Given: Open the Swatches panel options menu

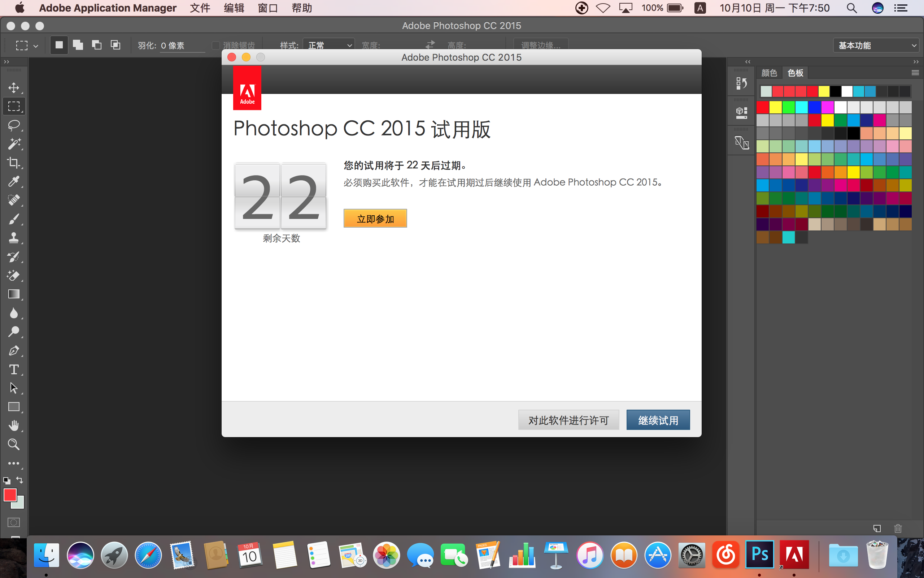Looking at the screenshot, I should click(915, 73).
